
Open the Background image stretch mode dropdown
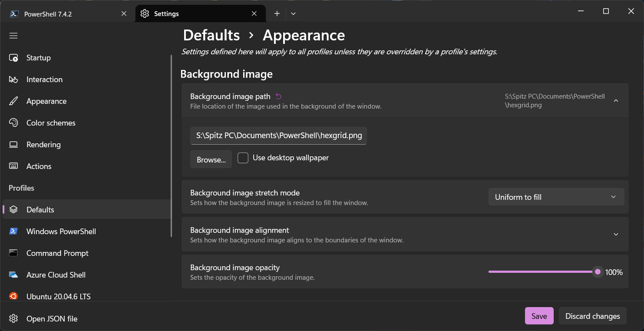556,197
